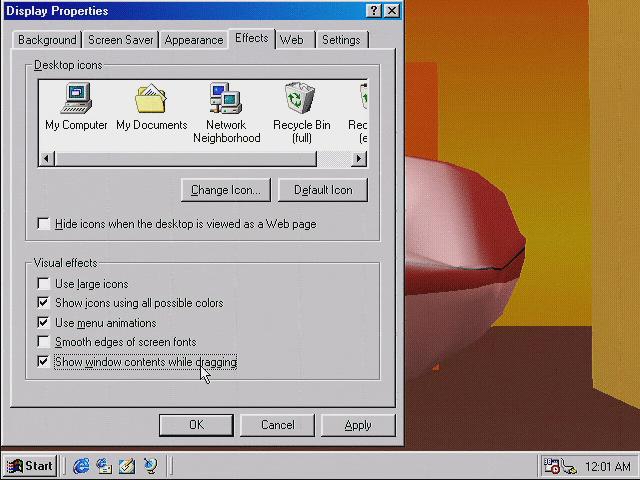Open the View Channels quick launch icon

150,466
